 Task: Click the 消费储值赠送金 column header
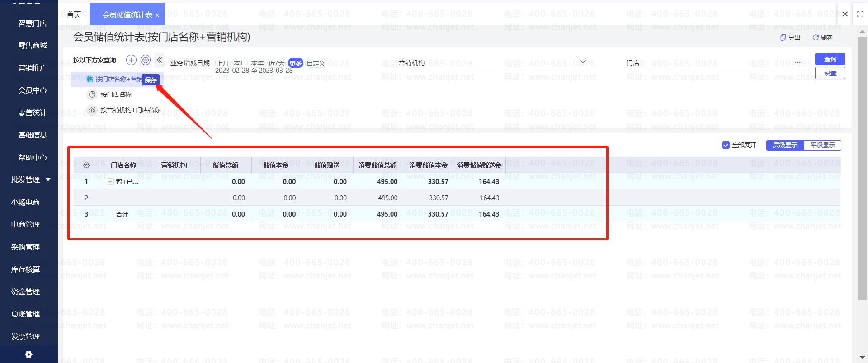(x=479, y=165)
